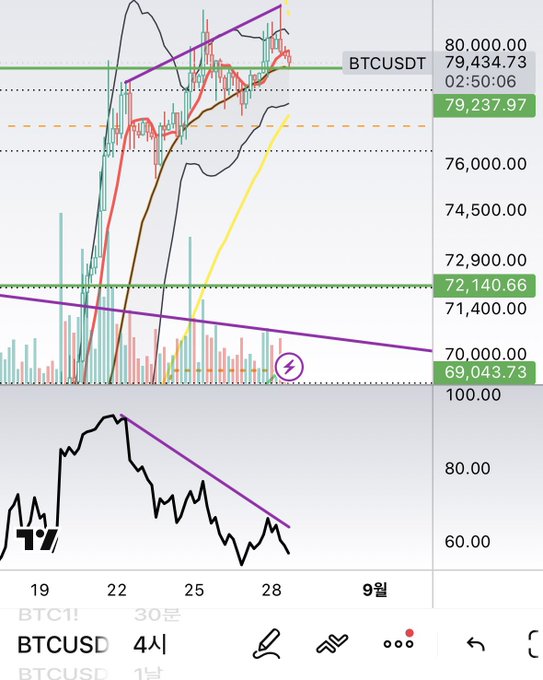
Task: Open the 4시 timeframe selector
Action: click(x=150, y=645)
